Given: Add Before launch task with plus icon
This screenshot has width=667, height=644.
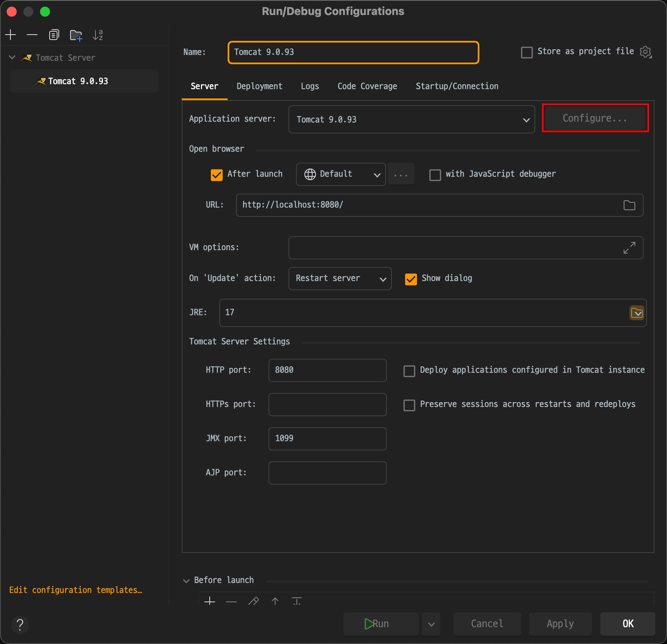Looking at the screenshot, I should 210,601.
